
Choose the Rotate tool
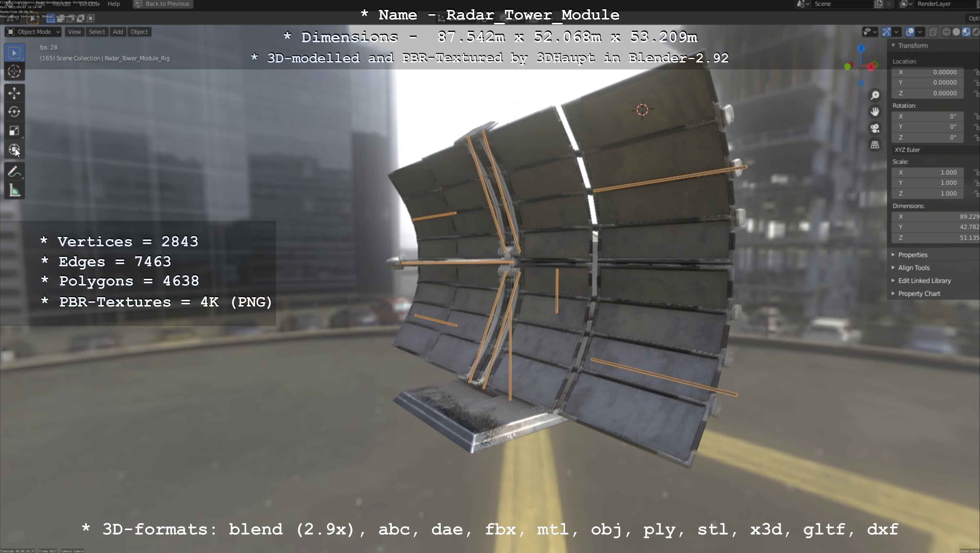point(14,112)
